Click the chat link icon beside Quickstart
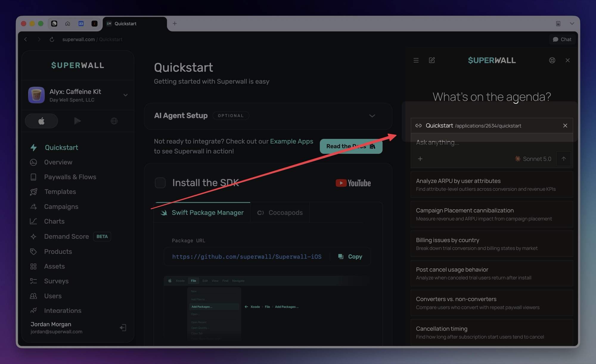The image size is (596, 364). tap(418, 125)
